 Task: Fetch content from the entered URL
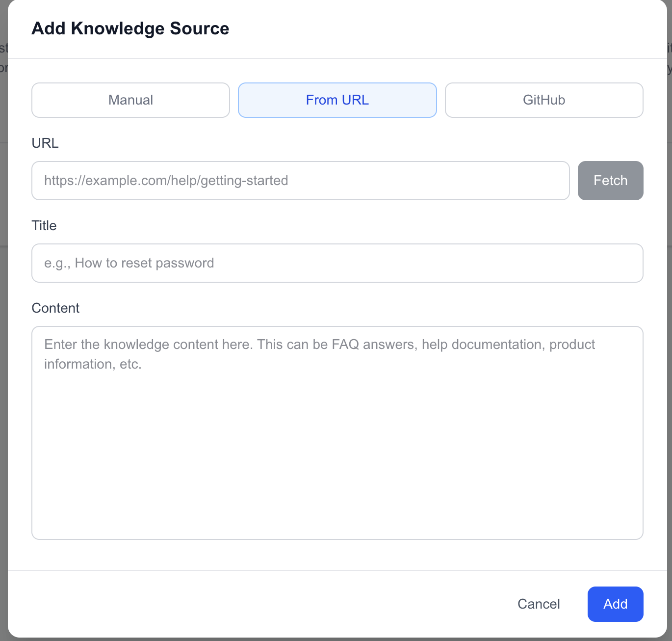tap(610, 181)
